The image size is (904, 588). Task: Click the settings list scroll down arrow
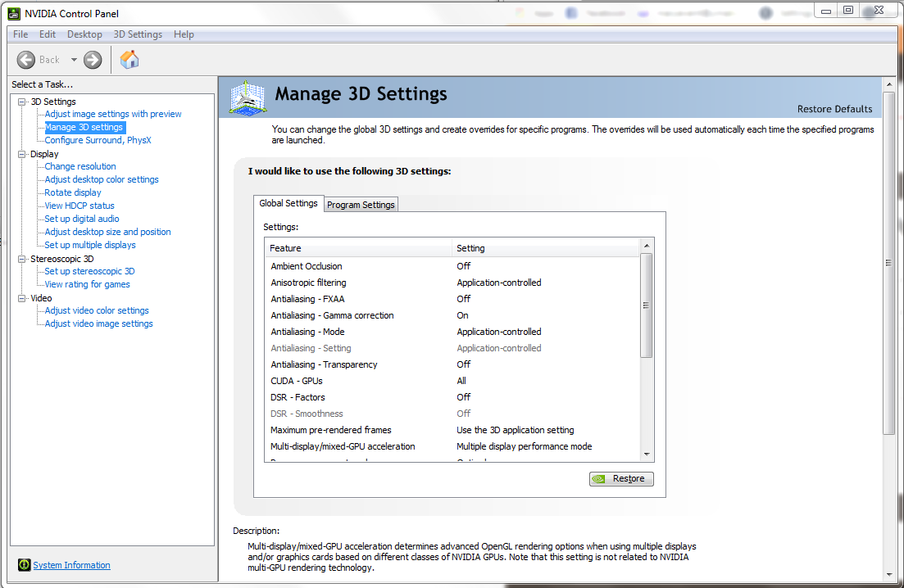(647, 455)
